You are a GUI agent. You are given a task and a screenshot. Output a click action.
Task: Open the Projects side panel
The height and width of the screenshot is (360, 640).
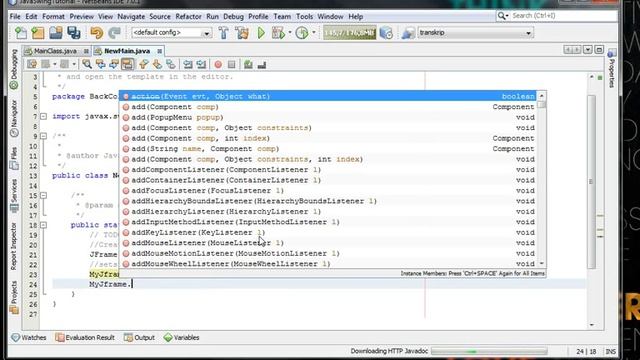click(x=14, y=297)
